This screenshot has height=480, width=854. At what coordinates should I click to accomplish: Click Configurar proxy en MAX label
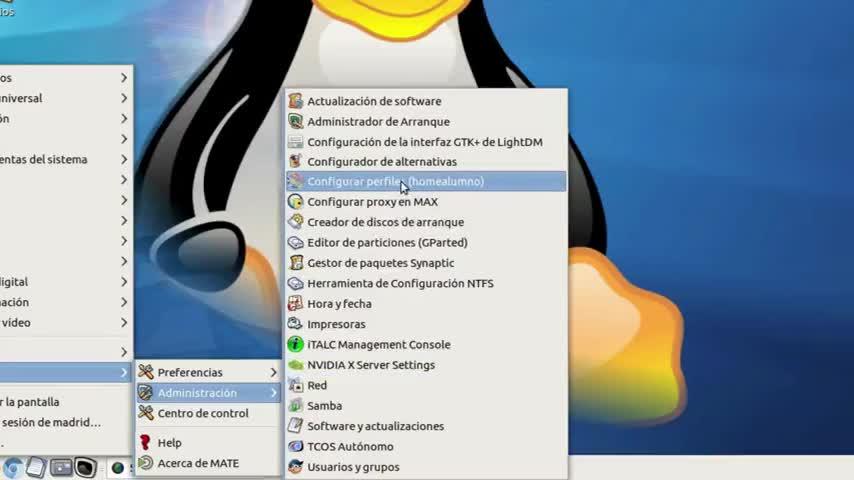(x=373, y=202)
